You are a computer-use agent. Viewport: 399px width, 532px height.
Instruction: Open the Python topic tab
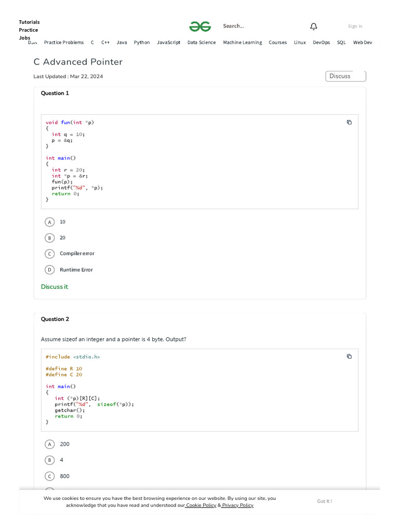(142, 43)
